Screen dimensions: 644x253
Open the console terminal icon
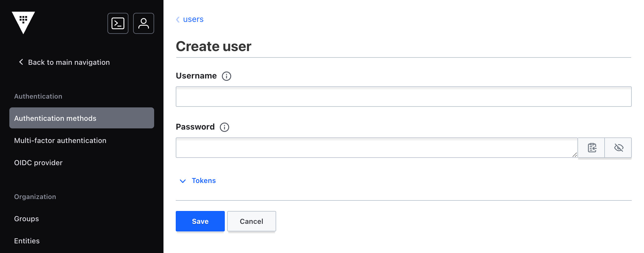118,23
